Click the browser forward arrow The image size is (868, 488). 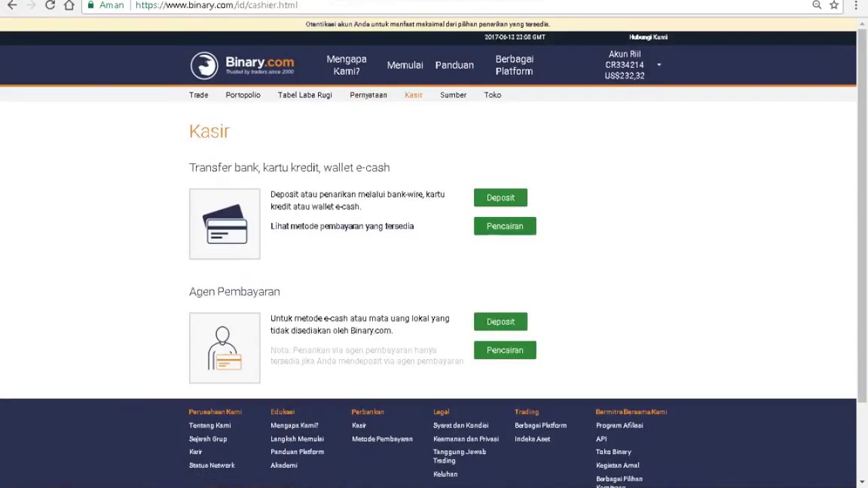tap(31, 5)
